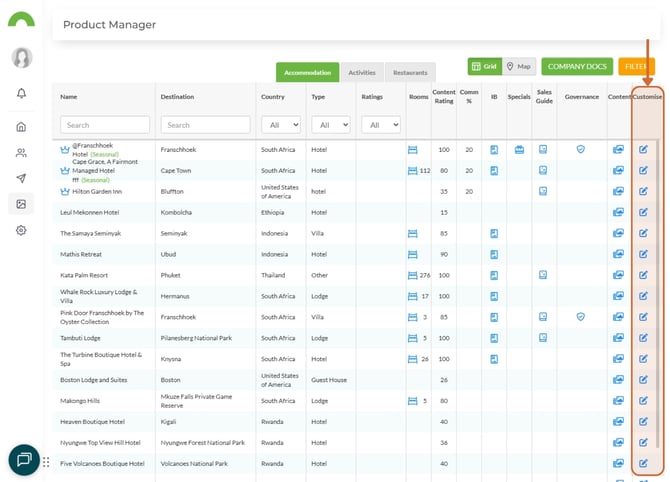Image resolution: width=670 pixels, height=482 pixels.
Task: Click 'Volcanoes National Park' destination cell
Action: (194, 464)
